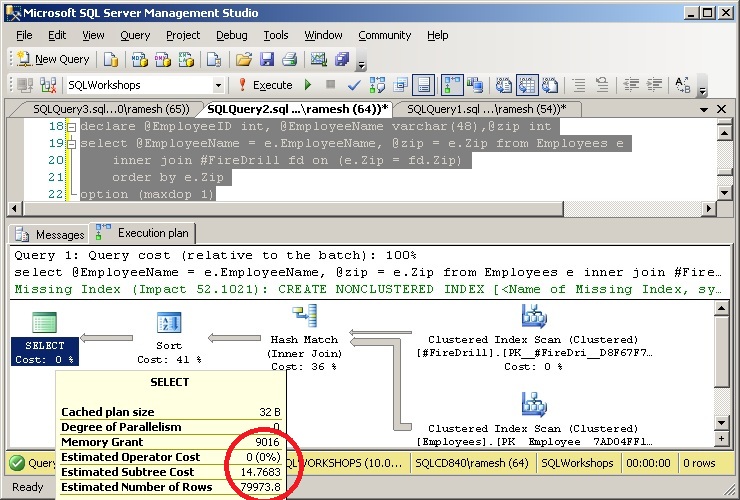Open an Analysis Services XMLA Query
This screenshot has width=740, height=500.
[x=186, y=59]
